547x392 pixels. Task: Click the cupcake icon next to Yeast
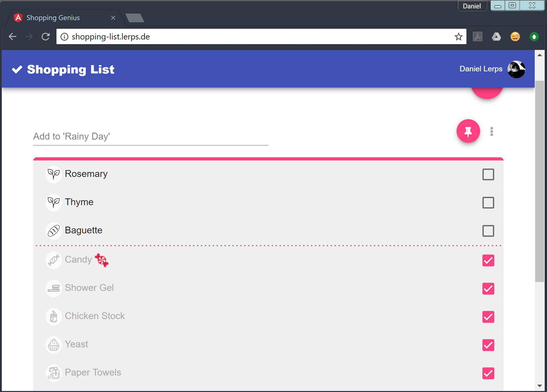click(x=54, y=345)
